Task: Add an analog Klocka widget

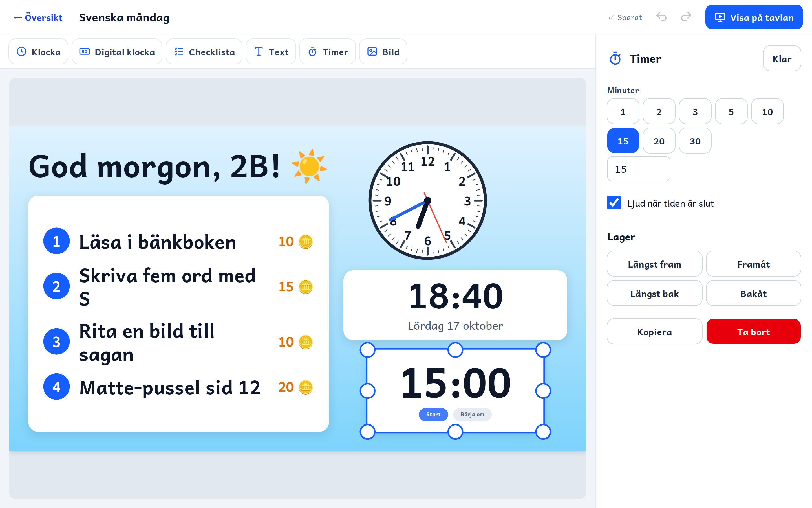Action: click(38, 52)
